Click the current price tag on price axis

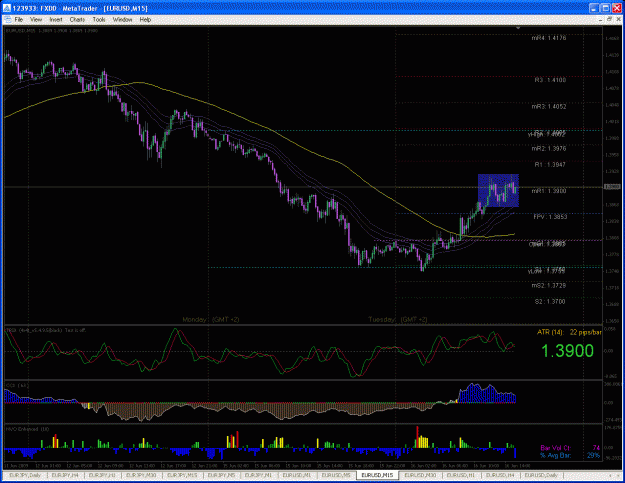coord(612,187)
